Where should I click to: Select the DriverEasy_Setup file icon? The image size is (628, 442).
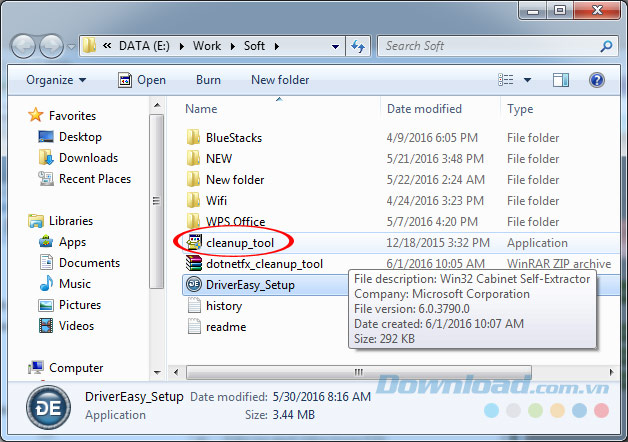194,284
